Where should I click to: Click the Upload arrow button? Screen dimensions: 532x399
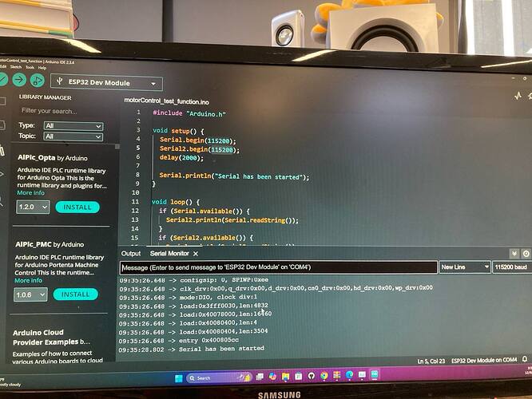pyautogui.click(x=19, y=80)
